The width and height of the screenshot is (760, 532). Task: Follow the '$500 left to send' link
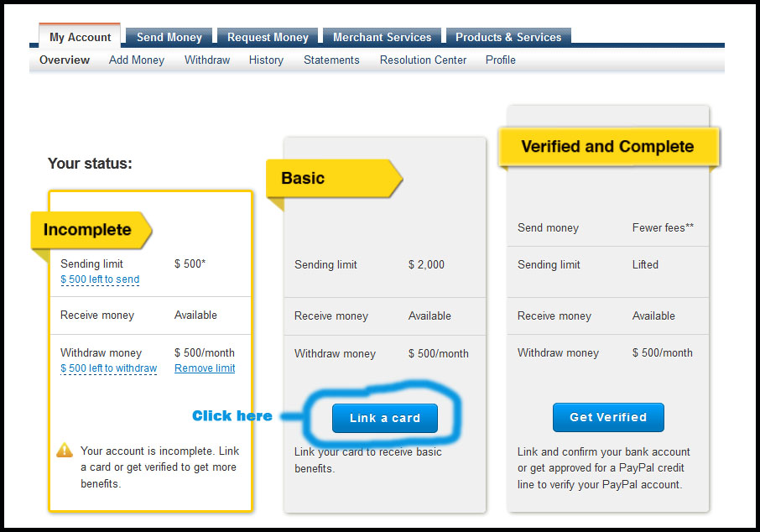[100, 279]
